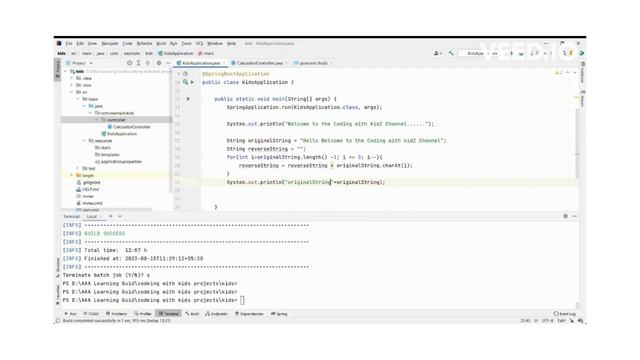The height and width of the screenshot is (360, 640).
Task: Expand the .mvn folder
Action: tap(72, 85)
